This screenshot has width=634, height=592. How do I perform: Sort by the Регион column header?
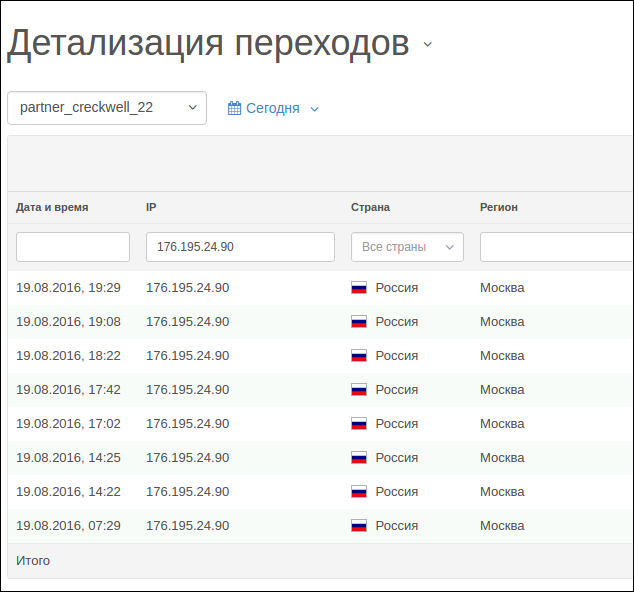coord(499,207)
